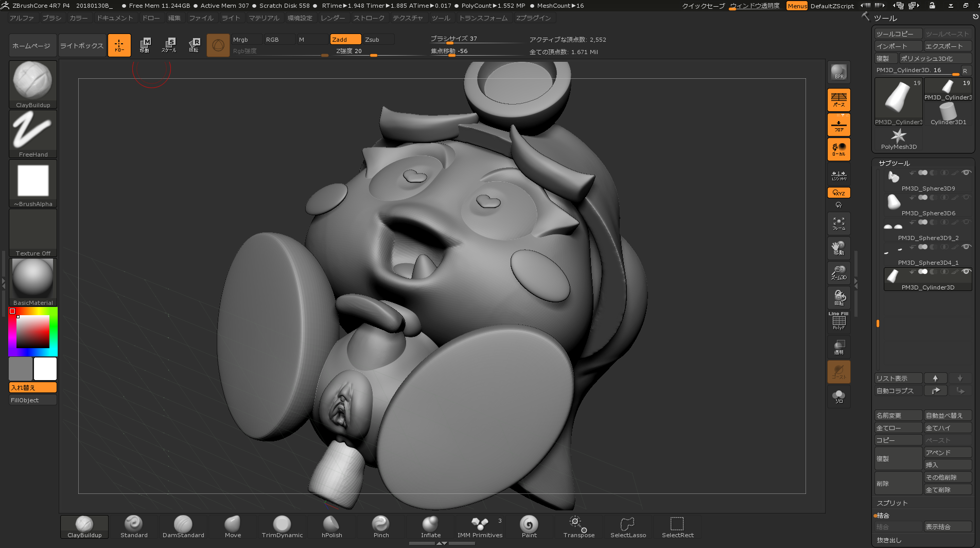Screen dimensions: 980x548
Task: Hide the PM3D_Sphere3D9 subtool with eye icon
Action: click(966, 173)
